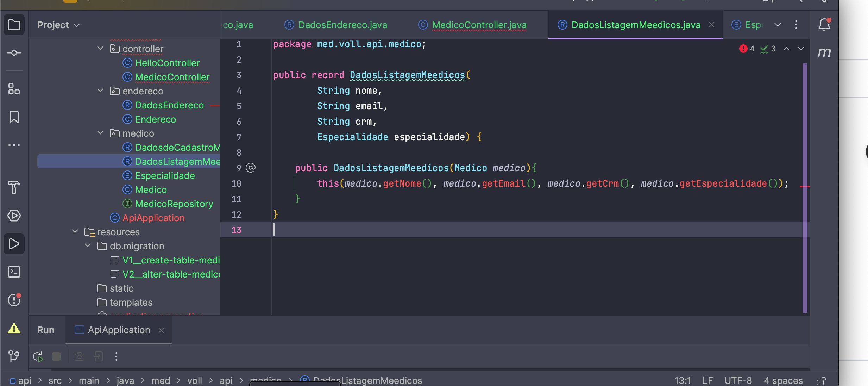Show hidden editor tabs dropdown

point(778,25)
